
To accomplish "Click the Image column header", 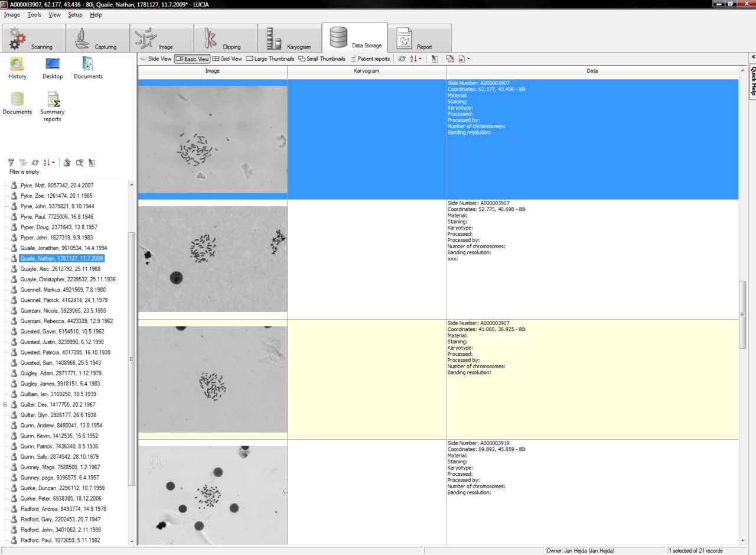I will [x=213, y=71].
